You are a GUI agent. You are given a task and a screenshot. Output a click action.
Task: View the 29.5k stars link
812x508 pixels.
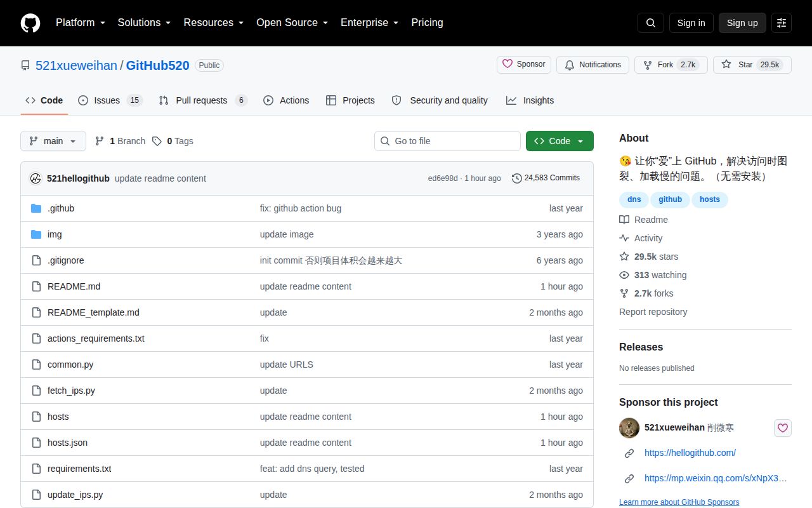click(x=649, y=257)
